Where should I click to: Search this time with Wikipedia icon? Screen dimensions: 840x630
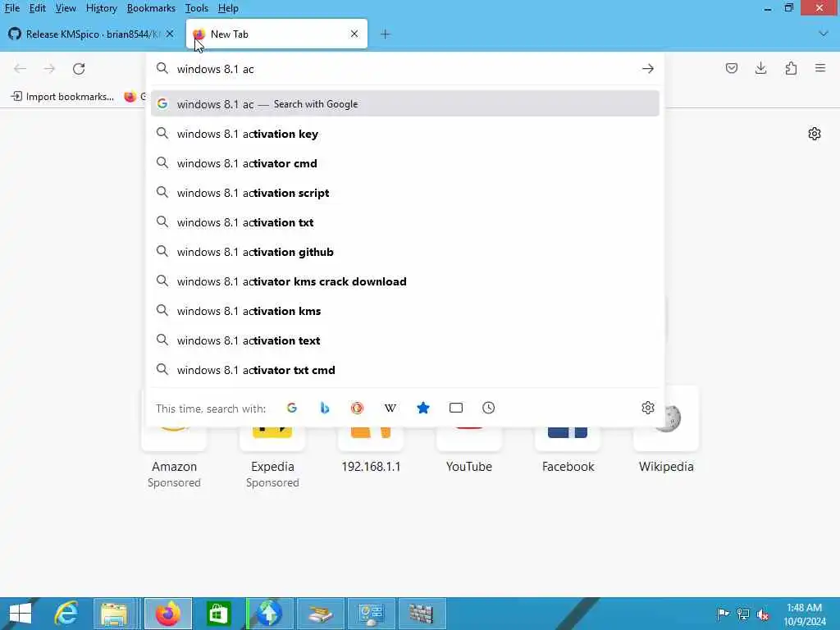pyautogui.click(x=390, y=409)
